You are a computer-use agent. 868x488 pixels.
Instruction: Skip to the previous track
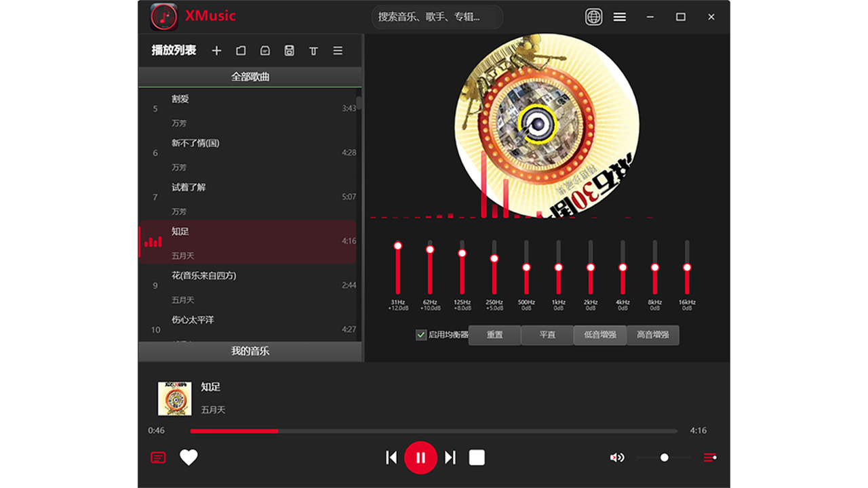click(x=391, y=457)
